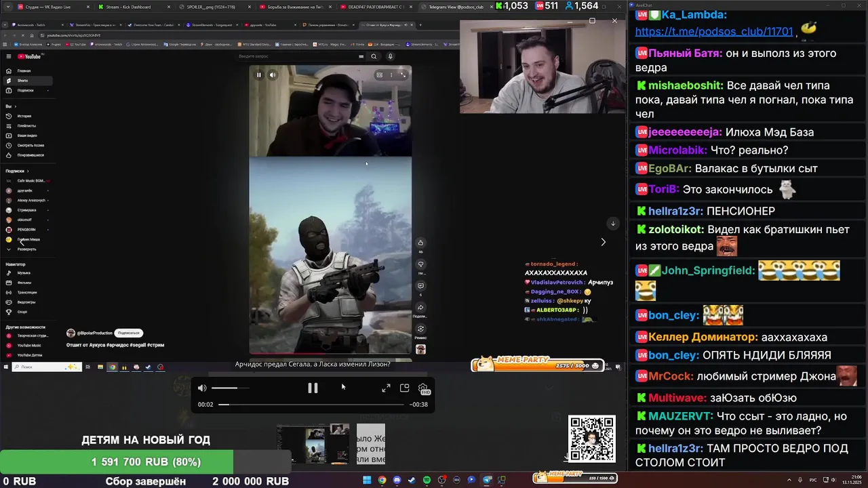Viewport: 868px width, 488px height.
Task: Expand the Подписки section header chevron
Action: coord(27,171)
